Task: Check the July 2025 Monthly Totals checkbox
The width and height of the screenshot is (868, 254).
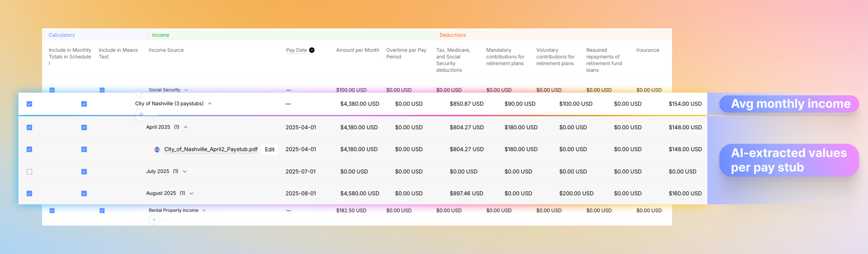Action: tap(29, 171)
